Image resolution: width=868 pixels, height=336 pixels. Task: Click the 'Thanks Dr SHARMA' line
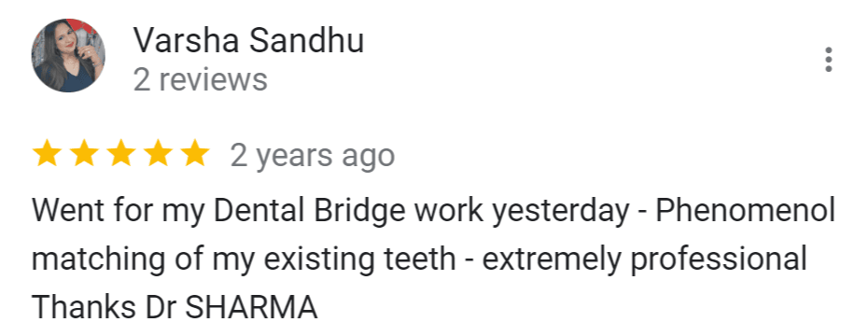pos(175,308)
